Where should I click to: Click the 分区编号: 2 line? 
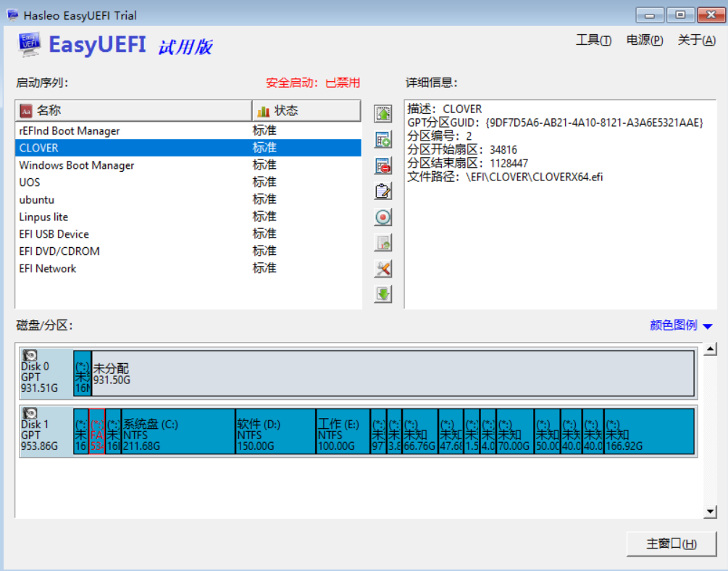[439, 136]
